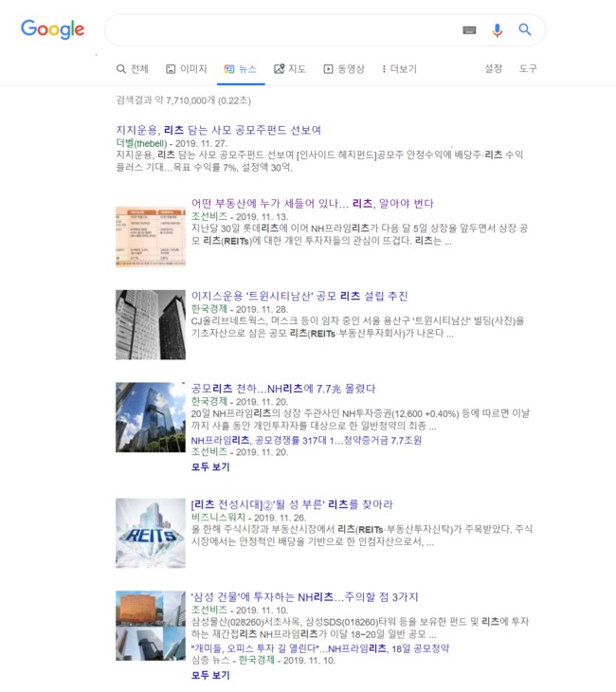616x692 pixels.
Task: Switch to the 전체 tab
Action: pyautogui.click(x=133, y=69)
